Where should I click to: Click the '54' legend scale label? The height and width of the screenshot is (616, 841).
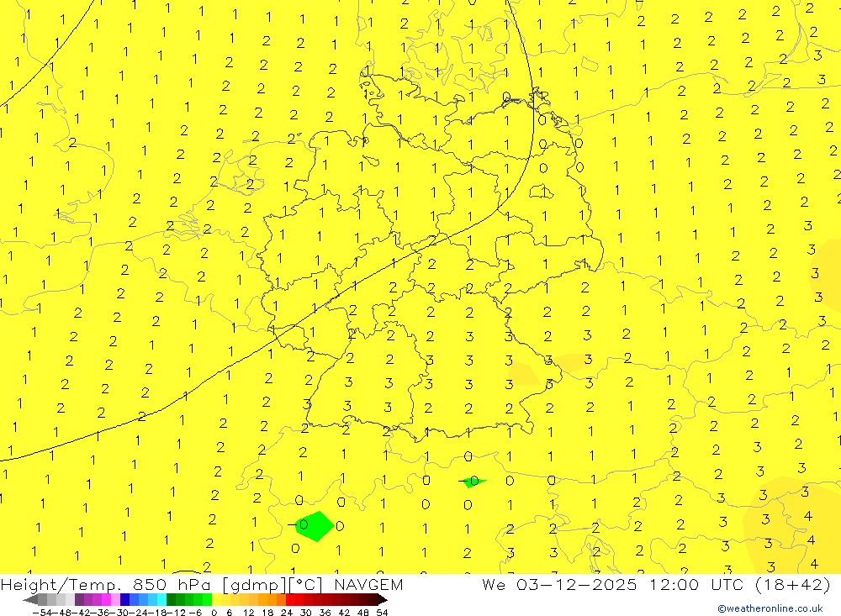(382, 613)
